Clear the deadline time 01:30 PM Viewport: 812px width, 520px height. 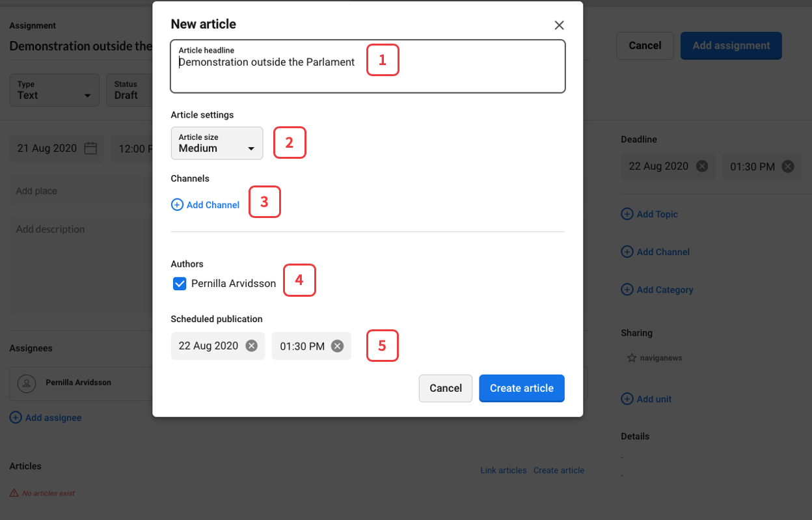(787, 167)
